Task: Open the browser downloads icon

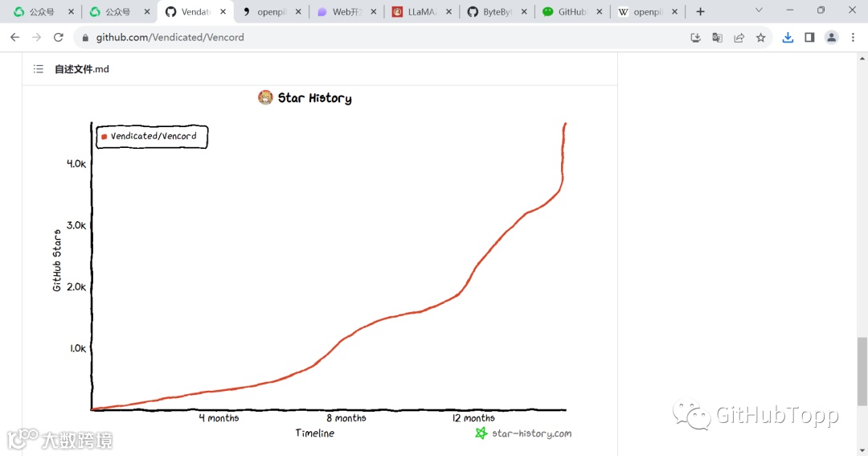Action: pyautogui.click(x=788, y=38)
